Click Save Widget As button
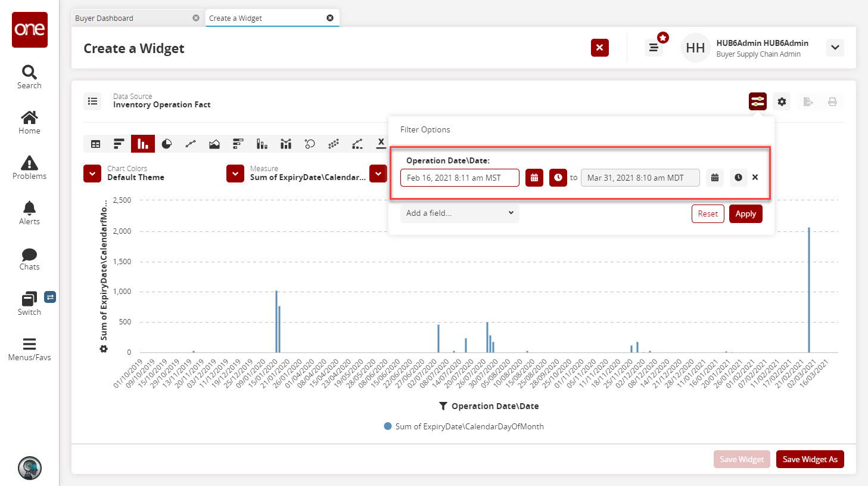 (x=810, y=459)
